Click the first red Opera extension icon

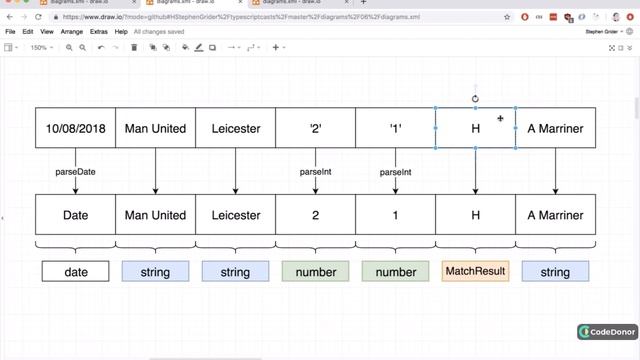pos(525,17)
